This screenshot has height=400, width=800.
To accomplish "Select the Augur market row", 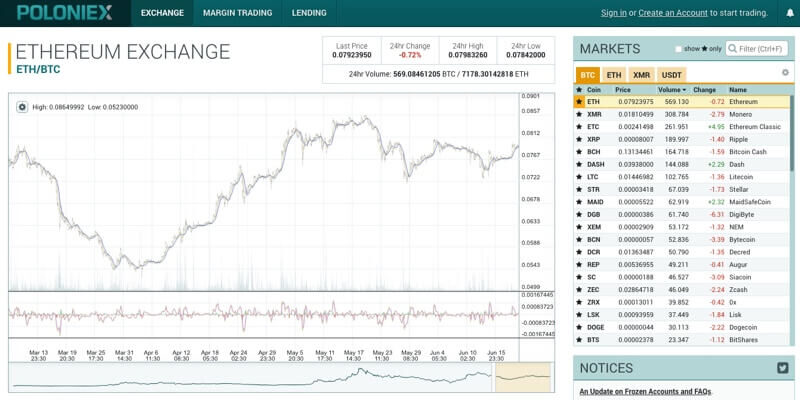I will [683, 265].
